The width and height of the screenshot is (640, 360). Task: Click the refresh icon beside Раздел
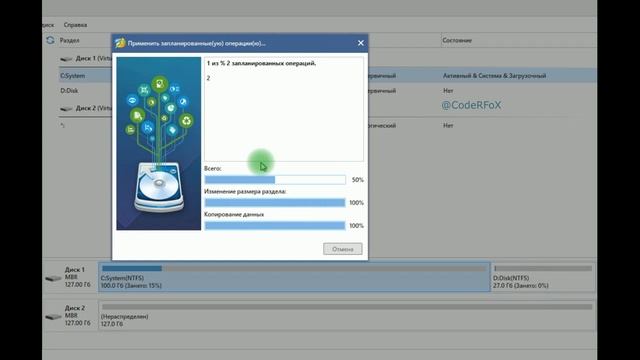click(50, 40)
